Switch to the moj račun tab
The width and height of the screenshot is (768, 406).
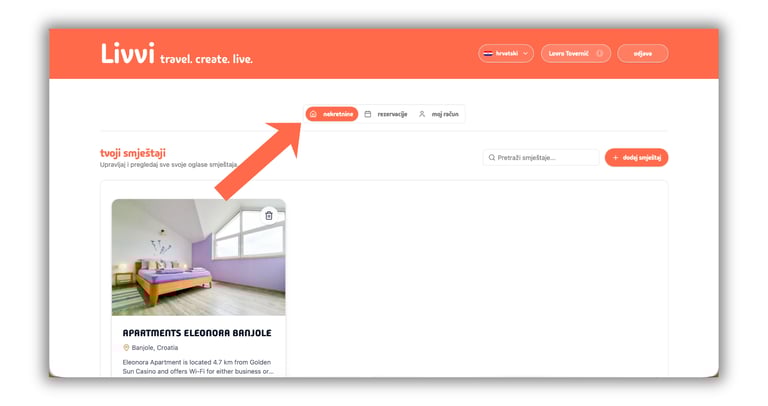439,114
